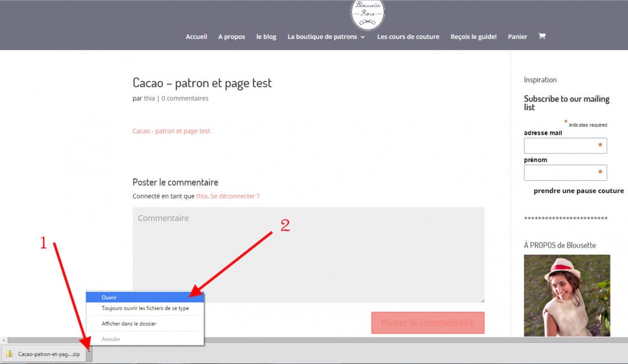Screen dimensions: 628x364
Task: Click the left scroll arrow of horizontal scrollbar
Action: pos(3,340)
